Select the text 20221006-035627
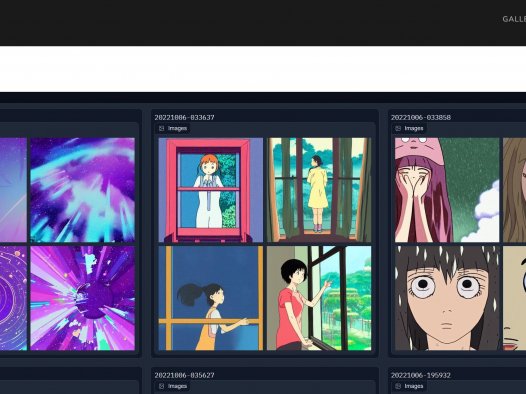The image size is (526, 394). pos(184,375)
